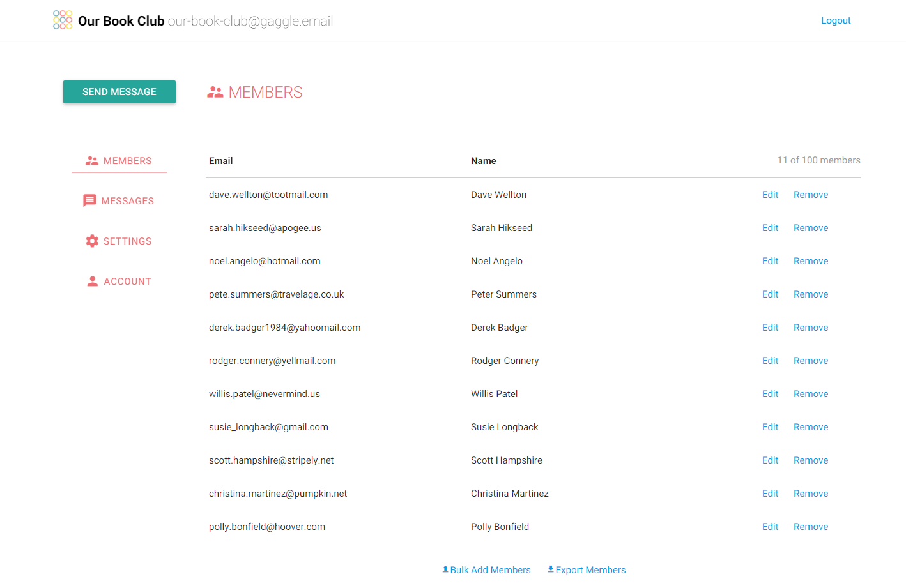Remove Rodger Connery from members
This screenshot has width=906, height=588.
click(811, 361)
